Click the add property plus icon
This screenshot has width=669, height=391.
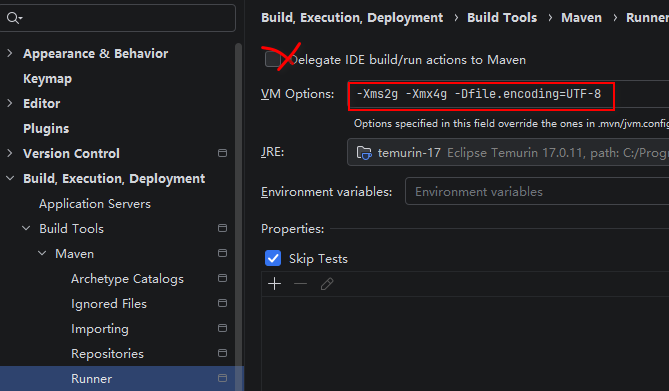[275, 284]
